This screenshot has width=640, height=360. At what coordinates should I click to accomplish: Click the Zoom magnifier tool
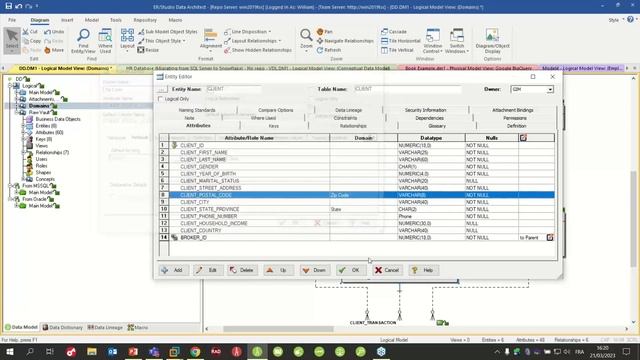pos(306,39)
